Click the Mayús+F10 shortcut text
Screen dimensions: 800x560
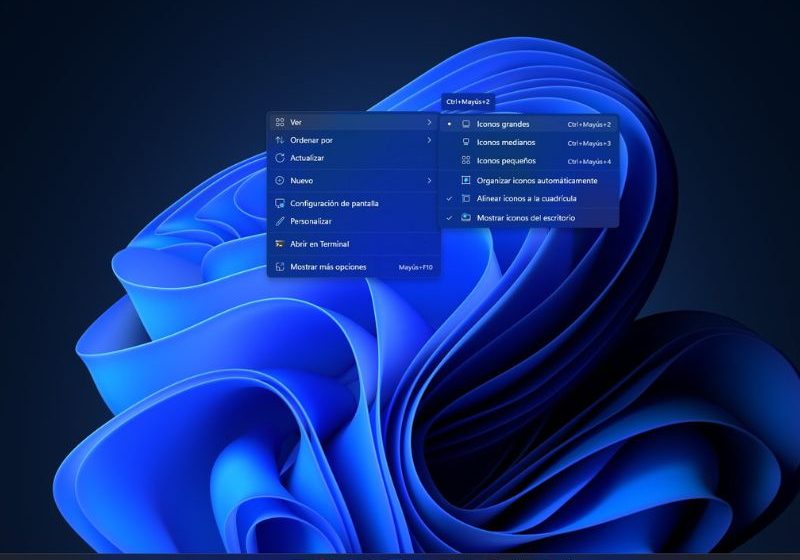pos(415,267)
